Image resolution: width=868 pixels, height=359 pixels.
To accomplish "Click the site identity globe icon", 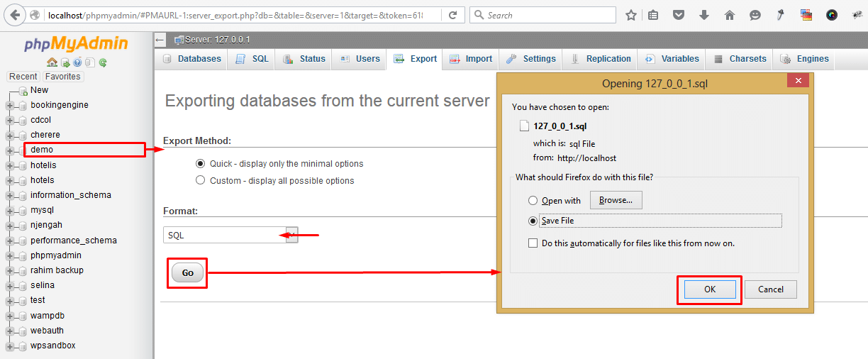I will tap(34, 15).
